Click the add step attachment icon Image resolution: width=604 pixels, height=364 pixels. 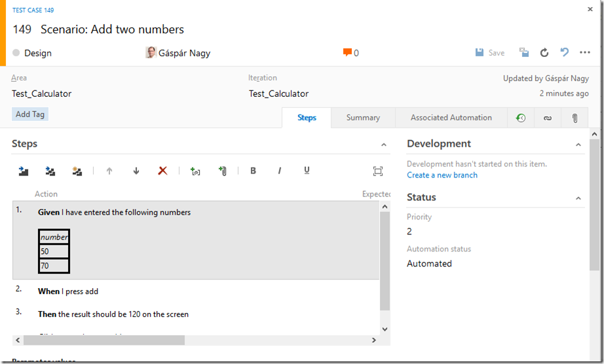click(223, 171)
